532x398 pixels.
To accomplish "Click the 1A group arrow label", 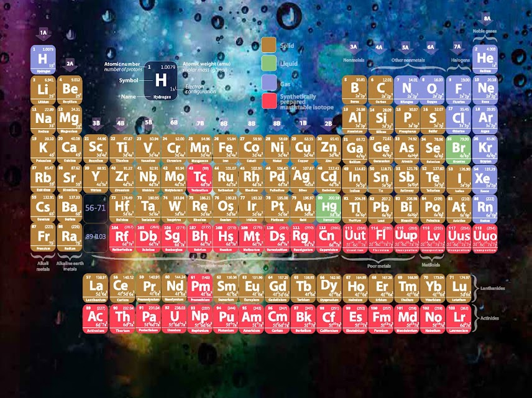I will (44, 34).
